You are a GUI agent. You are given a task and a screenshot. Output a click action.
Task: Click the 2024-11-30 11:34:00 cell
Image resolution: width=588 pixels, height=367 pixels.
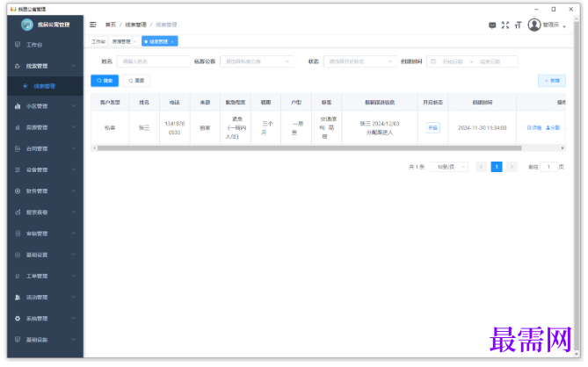tap(483, 128)
